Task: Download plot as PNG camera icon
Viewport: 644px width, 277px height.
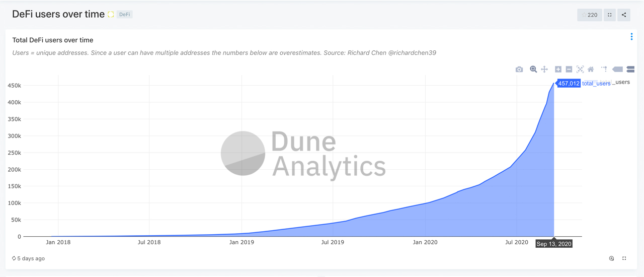Action: point(519,70)
